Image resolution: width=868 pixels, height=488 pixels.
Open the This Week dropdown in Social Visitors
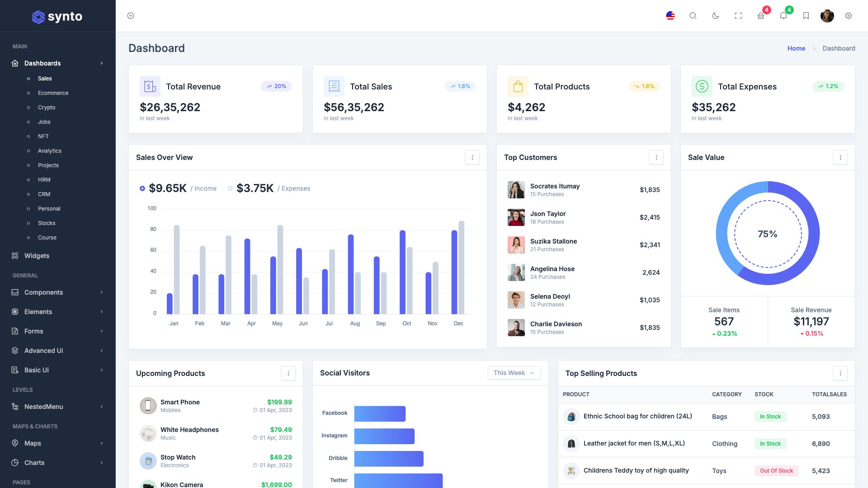click(x=514, y=373)
